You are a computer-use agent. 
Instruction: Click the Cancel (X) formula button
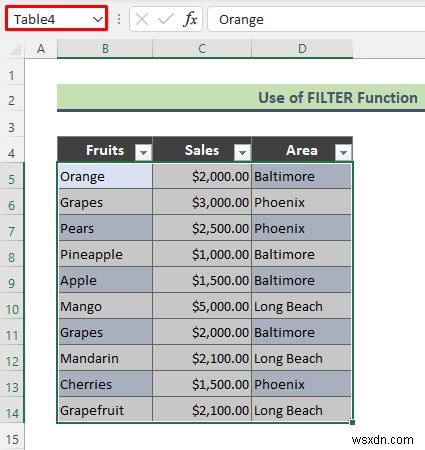142,20
